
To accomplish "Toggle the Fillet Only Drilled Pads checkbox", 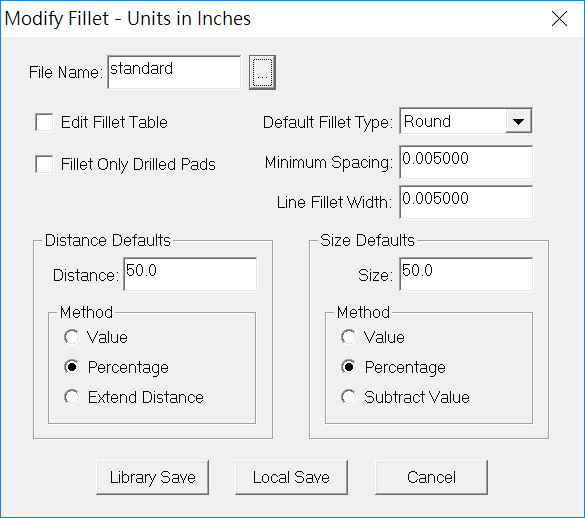I will point(44,164).
